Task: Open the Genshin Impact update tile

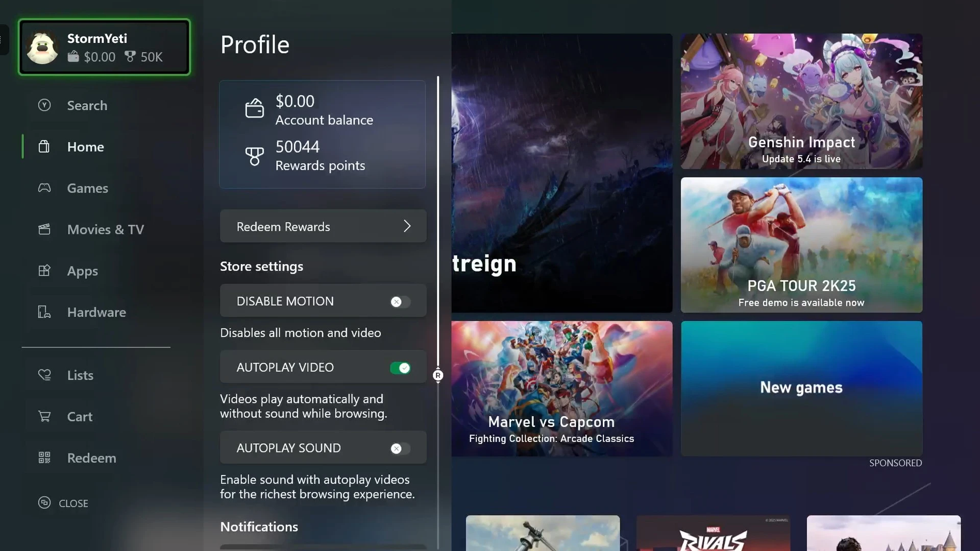Action: click(x=801, y=101)
